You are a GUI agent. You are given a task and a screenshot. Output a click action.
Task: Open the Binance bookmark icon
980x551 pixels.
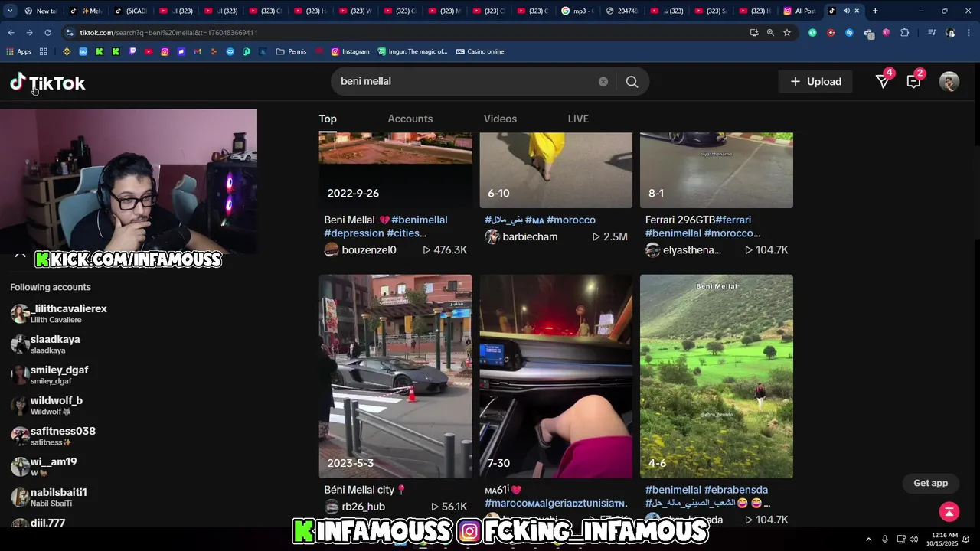(67, 51)
